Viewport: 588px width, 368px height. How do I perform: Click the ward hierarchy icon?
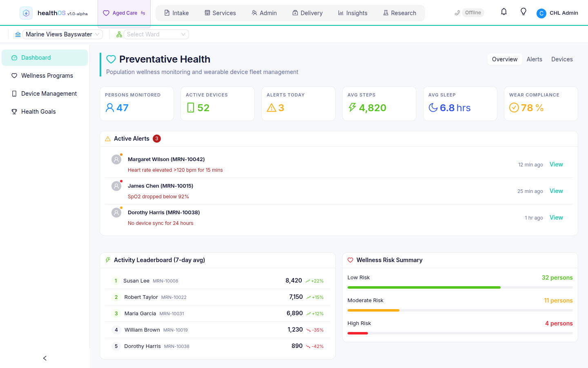point(119,34)
